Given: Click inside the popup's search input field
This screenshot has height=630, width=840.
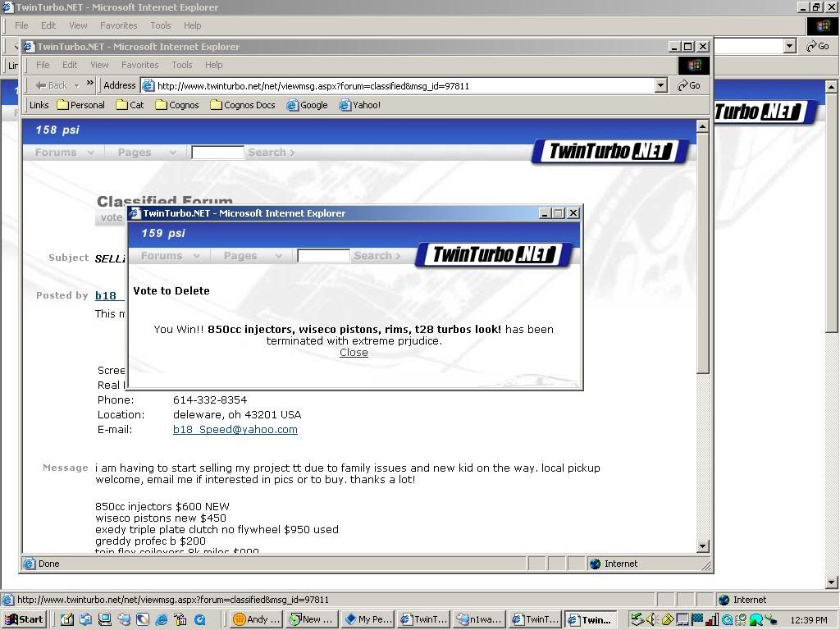Looking at the screenshot, I should [x=322, y=255].
